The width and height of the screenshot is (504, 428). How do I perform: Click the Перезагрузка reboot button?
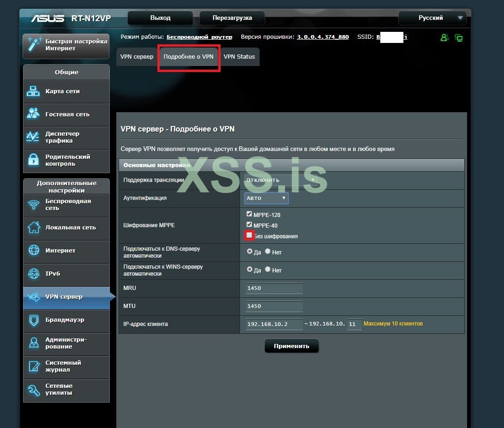click(x=232, y=18)
